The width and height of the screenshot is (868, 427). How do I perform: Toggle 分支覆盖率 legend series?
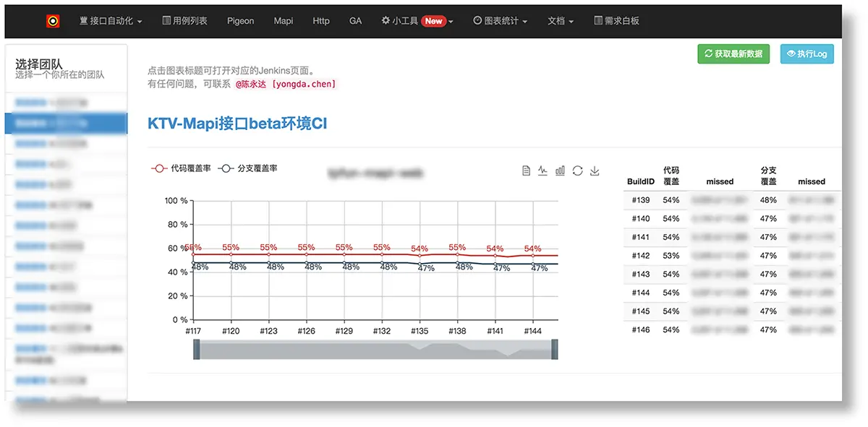[x=247, y=168]
